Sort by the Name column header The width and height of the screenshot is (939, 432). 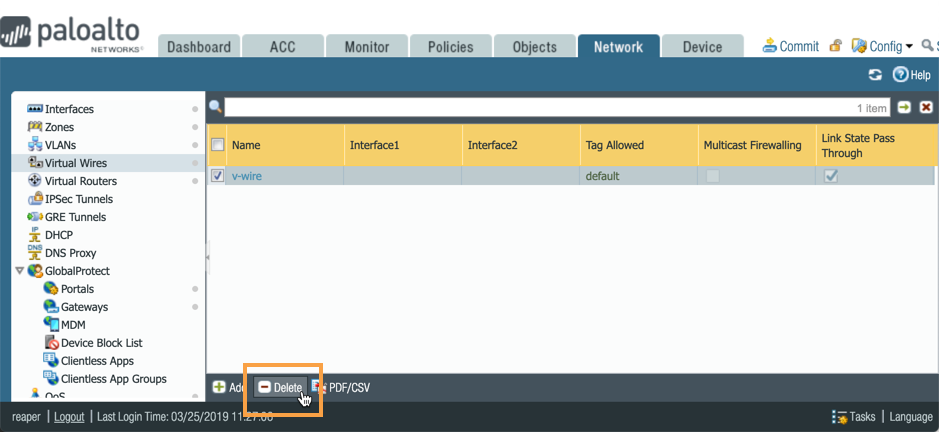pyautogui.click(x=285, y=145)
